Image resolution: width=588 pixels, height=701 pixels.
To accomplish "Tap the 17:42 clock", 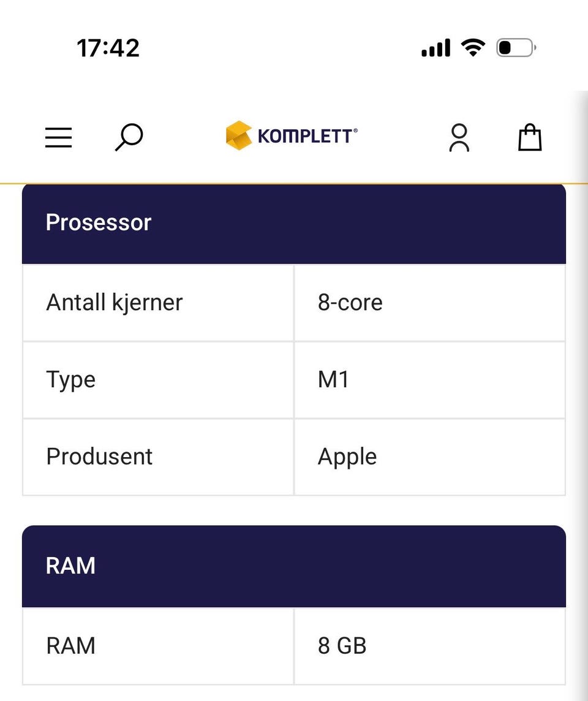I will (108, 48).
